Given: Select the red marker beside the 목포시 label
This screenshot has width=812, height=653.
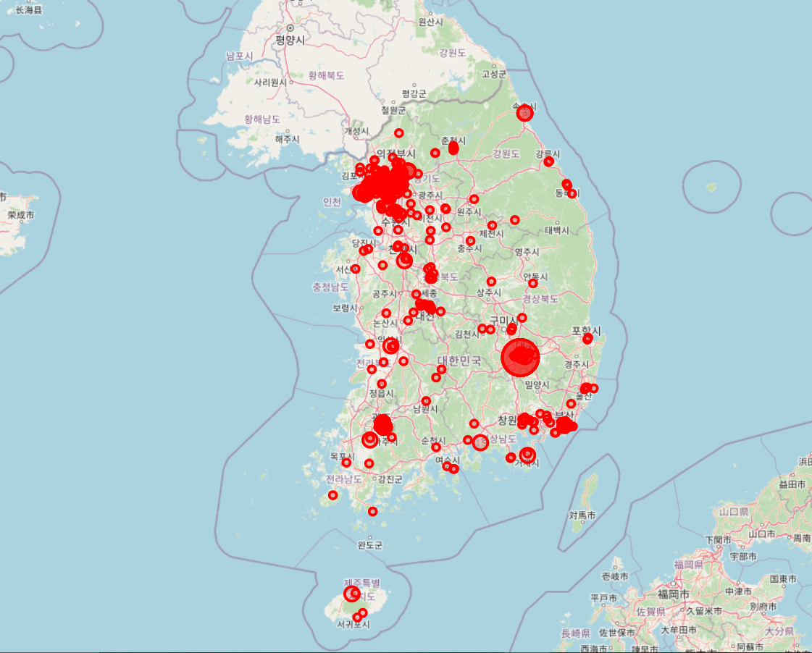Looking at the screenshot, I should (x=346, y=463).
